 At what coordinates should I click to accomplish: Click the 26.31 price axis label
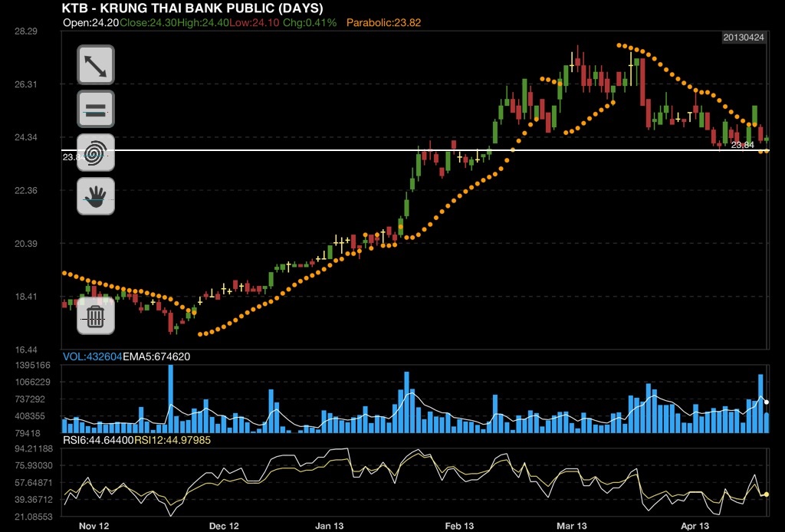26,84
